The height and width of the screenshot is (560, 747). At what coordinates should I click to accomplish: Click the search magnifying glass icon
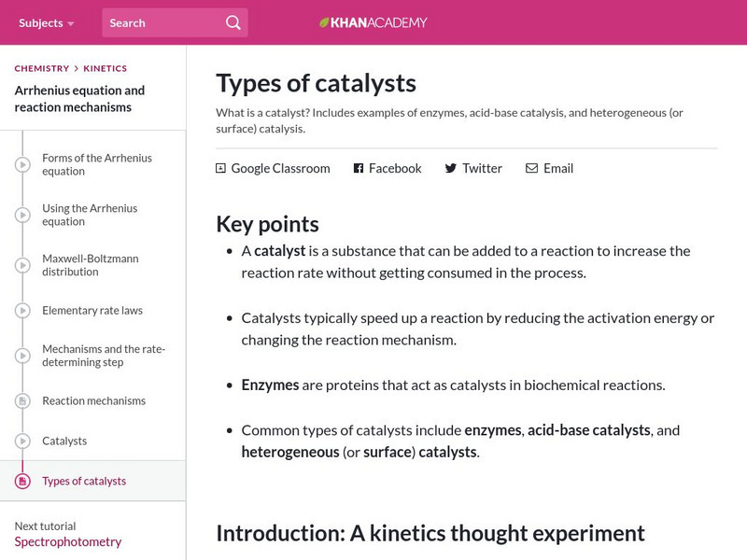point(233,22)
